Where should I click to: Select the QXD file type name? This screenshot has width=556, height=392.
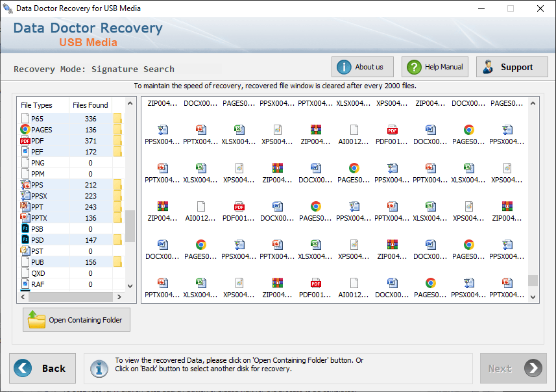coord(38,273)
